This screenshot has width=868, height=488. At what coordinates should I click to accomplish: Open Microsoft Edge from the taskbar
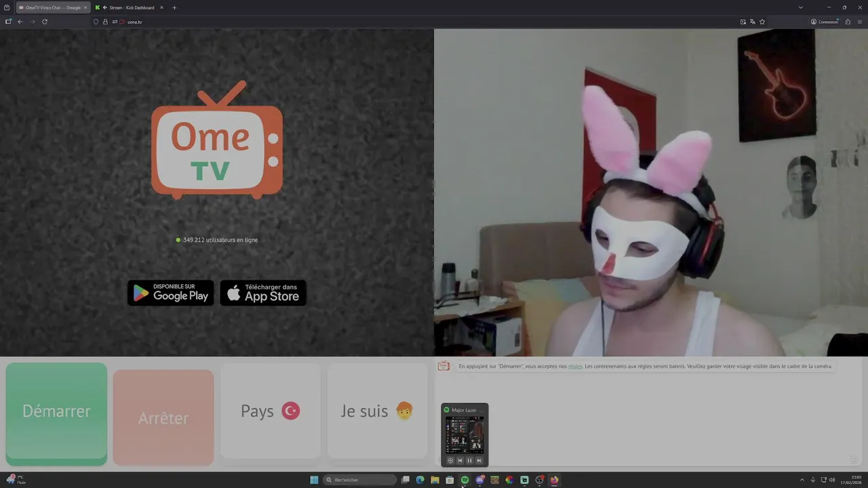420,480
